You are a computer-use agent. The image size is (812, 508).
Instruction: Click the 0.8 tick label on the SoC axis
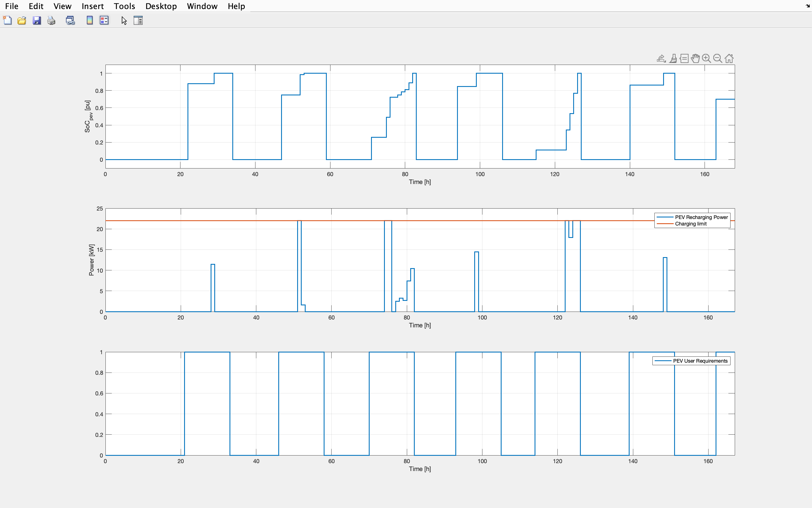tap(99, 91)
